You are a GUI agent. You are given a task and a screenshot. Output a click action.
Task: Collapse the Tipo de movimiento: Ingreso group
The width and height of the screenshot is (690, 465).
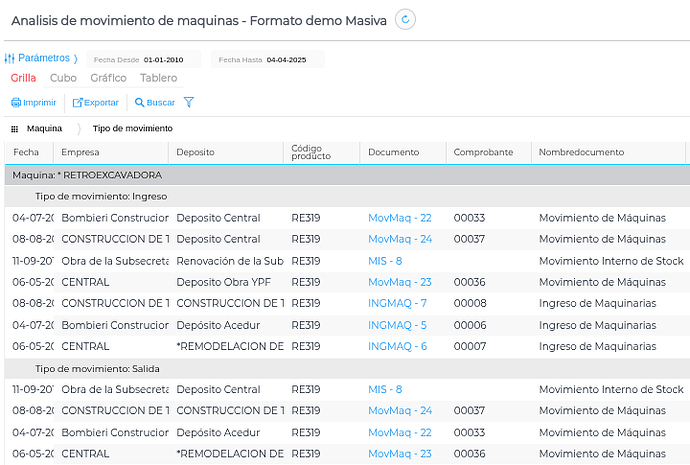347,196
